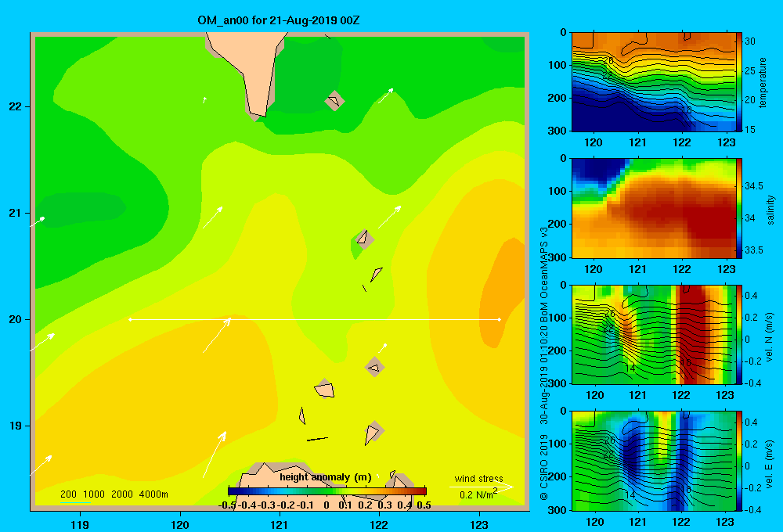Click depth label "300" of temperature panel
The height and width of the screenshot is (532, 783).
[557, 131]
